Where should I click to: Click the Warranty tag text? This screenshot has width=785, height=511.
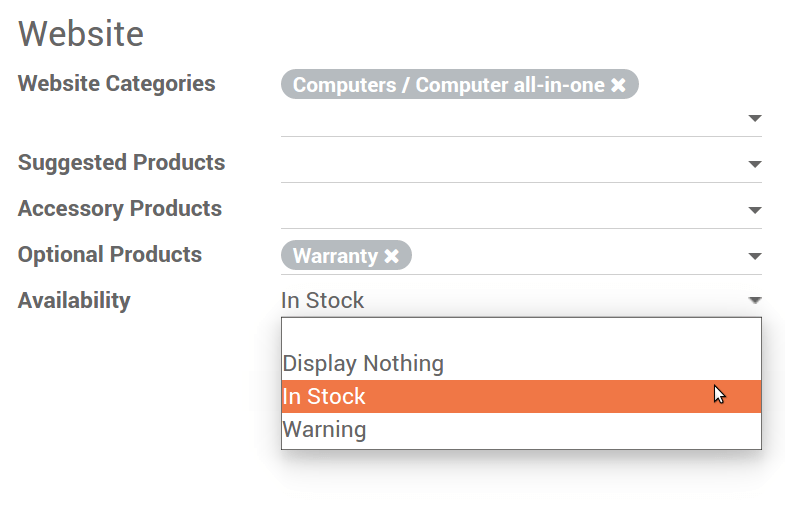[335, 257]
